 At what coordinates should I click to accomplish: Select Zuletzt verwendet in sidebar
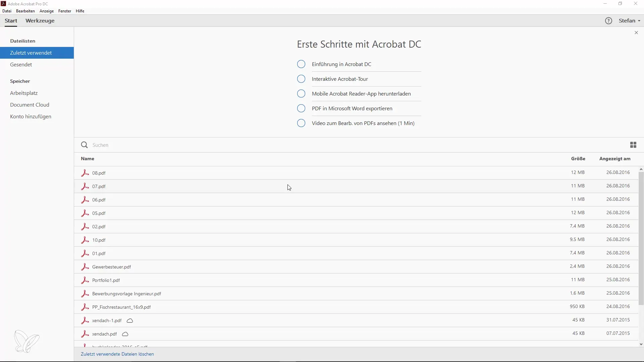(x=37, y=53)
